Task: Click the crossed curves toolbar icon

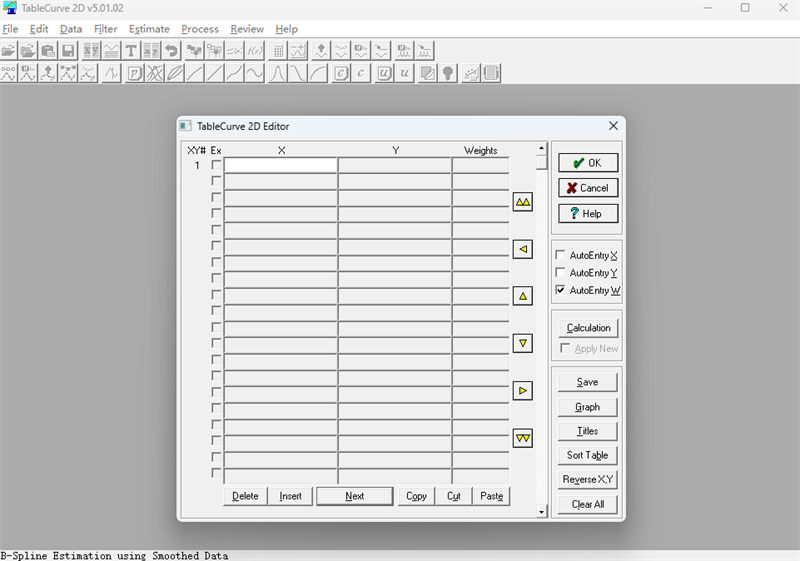Action: [155, 73]
